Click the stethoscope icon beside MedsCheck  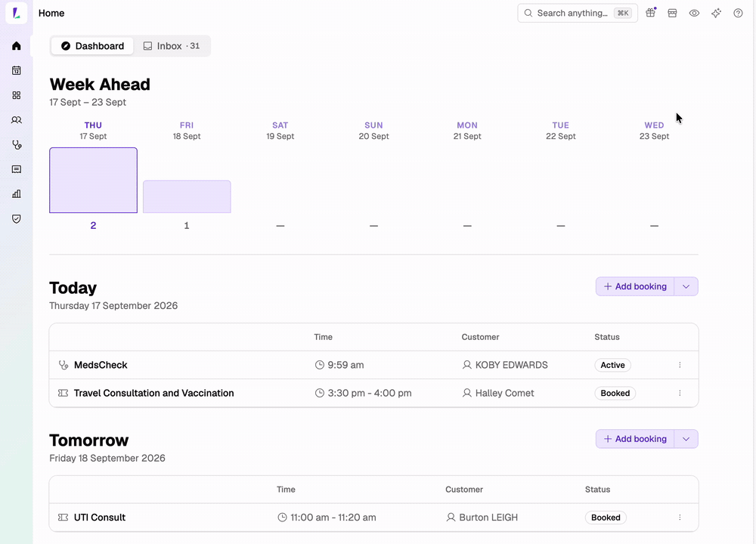click(x=64, y=365)
